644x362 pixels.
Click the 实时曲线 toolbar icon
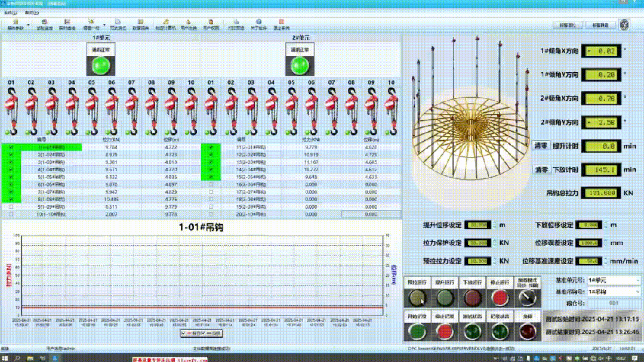click(x=67, y=24)
